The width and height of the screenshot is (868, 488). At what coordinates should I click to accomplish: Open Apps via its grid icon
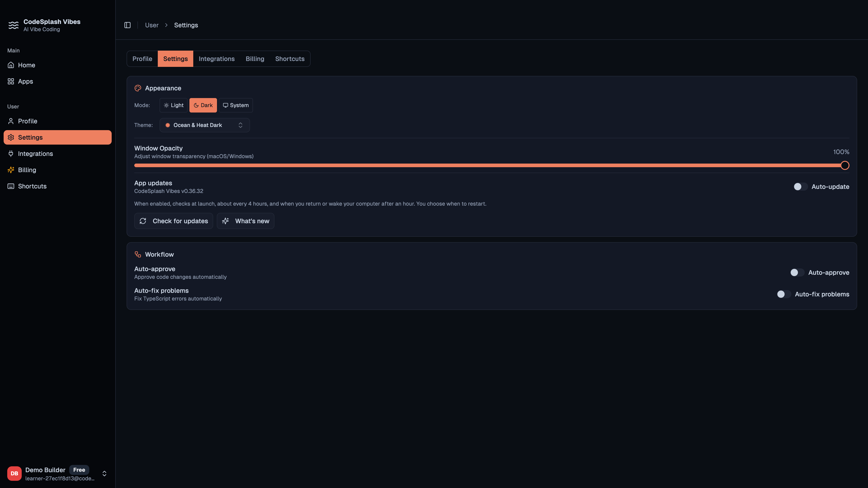coord(11,81)
